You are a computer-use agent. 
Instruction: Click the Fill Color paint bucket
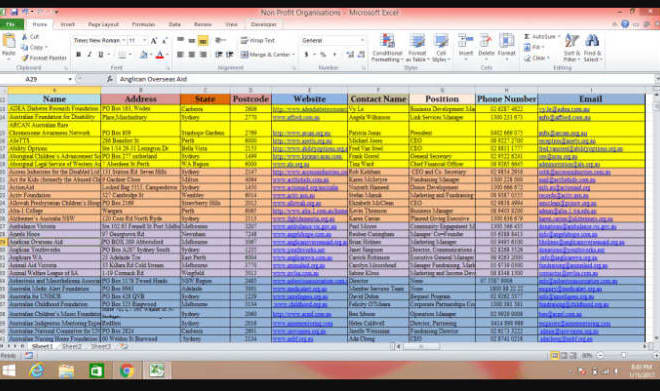pos(143,55)
